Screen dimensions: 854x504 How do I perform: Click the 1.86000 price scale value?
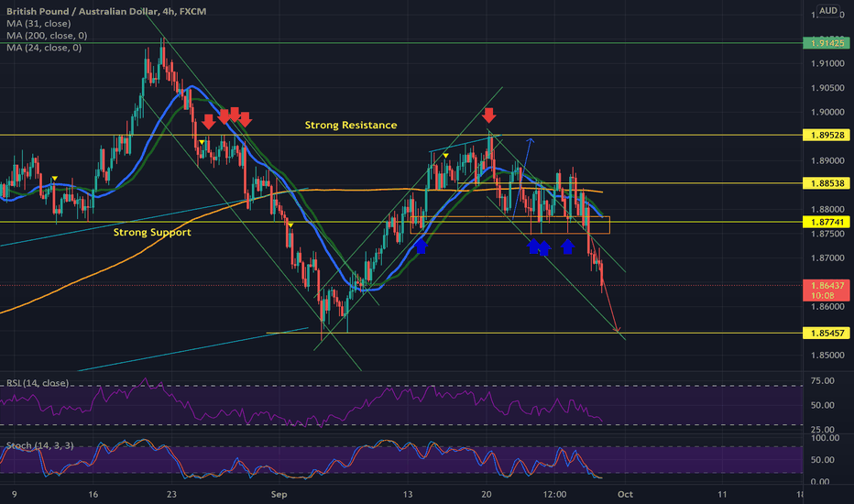[827, 307]
